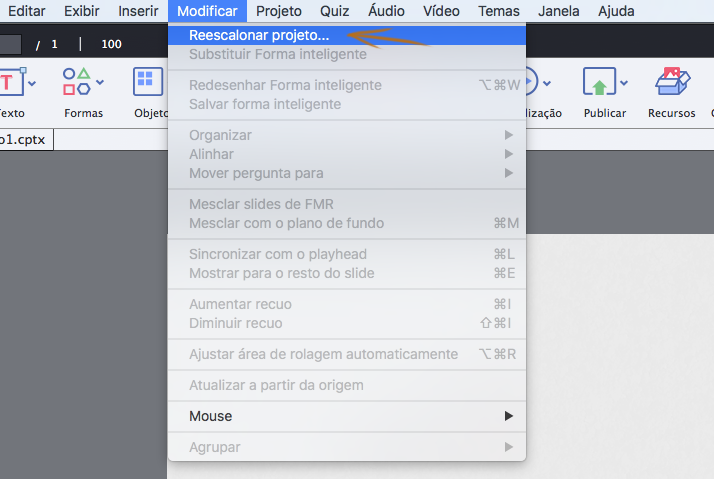Open the Janela menu
Image resolution: width=714 pixels, height=479 pixels.
click(x=559, y=11)
